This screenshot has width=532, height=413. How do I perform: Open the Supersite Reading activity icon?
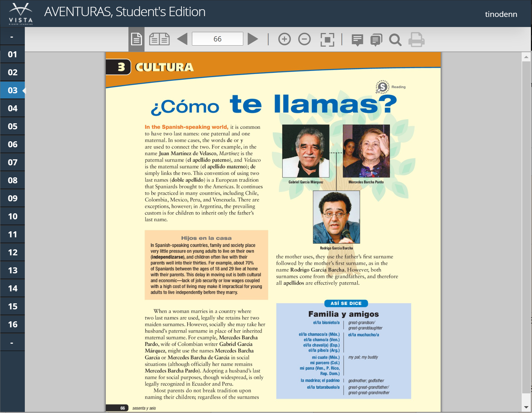tap(382, 87)
